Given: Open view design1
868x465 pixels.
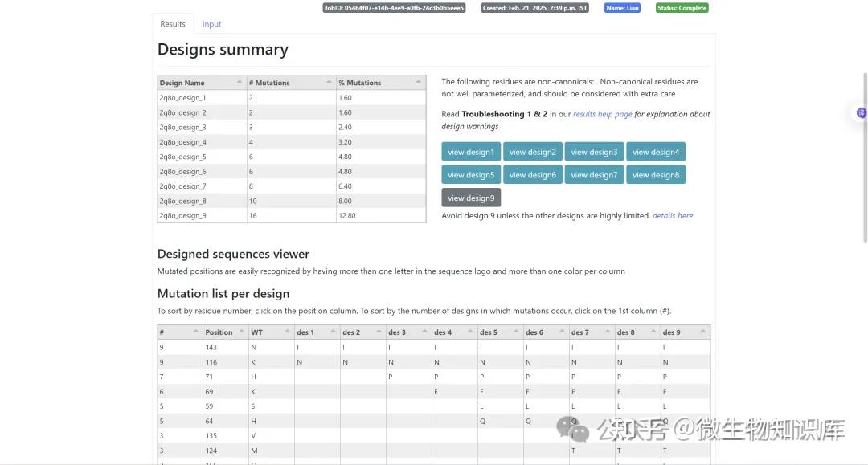Looking at the screenshot, I should (471, 151).
